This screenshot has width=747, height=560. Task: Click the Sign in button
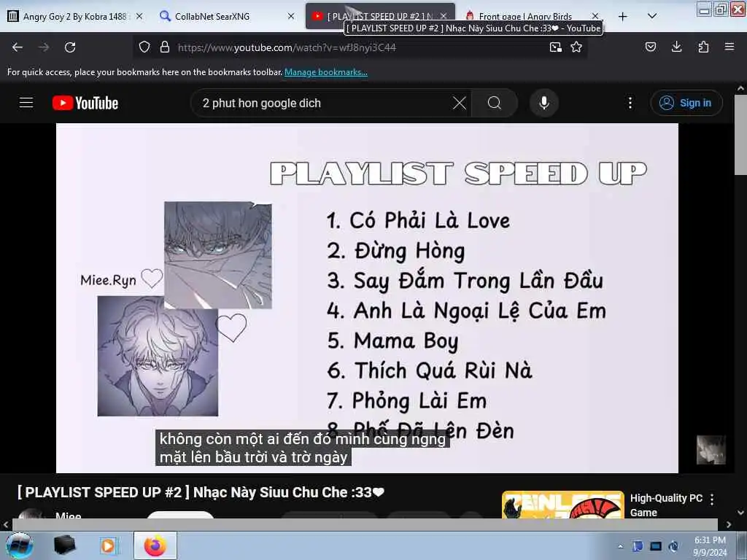point(686,103)
